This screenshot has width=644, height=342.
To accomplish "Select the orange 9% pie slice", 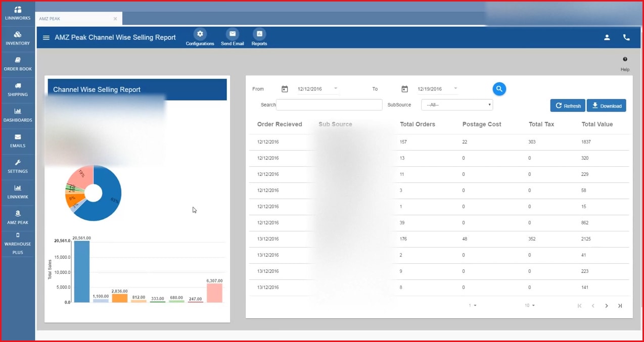I will coord(74,199).
